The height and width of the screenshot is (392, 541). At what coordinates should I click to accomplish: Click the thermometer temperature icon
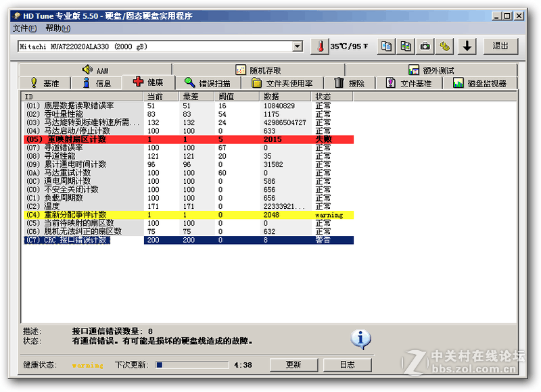319,46
